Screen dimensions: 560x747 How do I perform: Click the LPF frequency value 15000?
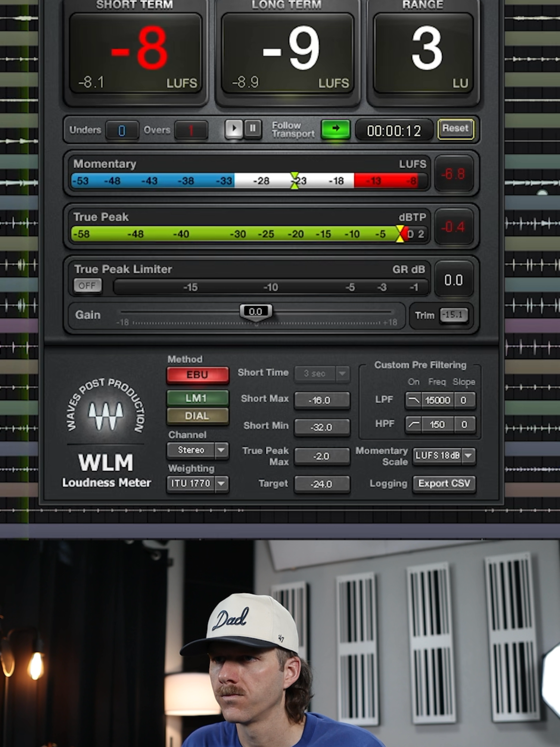[x=438, y=400]
